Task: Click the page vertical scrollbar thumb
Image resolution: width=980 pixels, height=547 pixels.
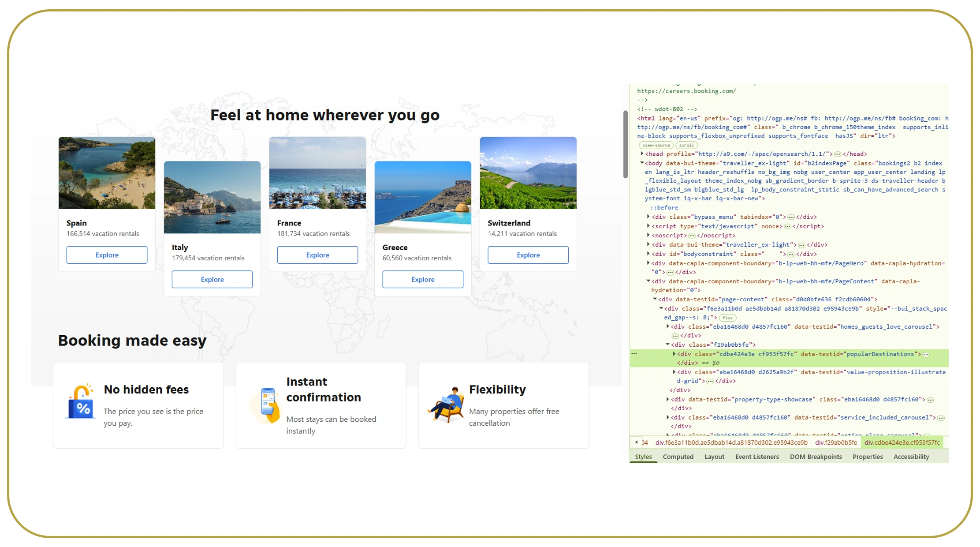Action: [x=625, y=144]
